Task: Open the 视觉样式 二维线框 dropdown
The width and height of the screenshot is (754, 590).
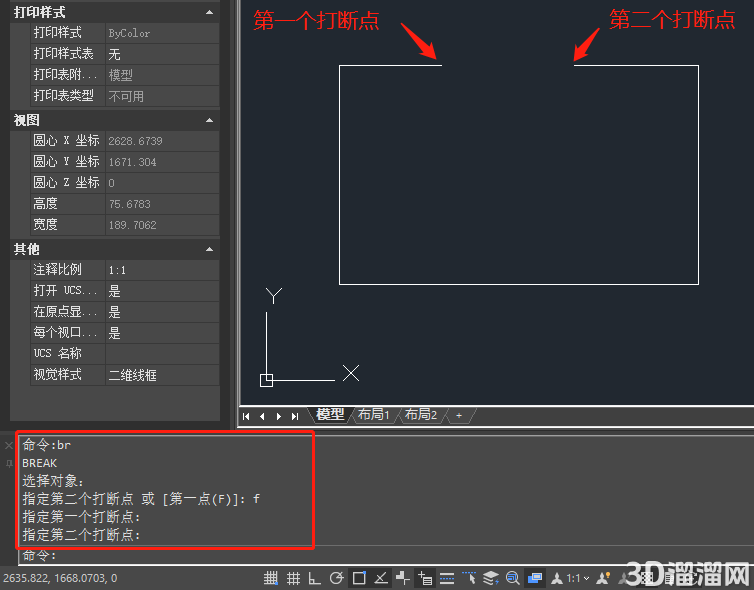Action: (x=163, y=375)
